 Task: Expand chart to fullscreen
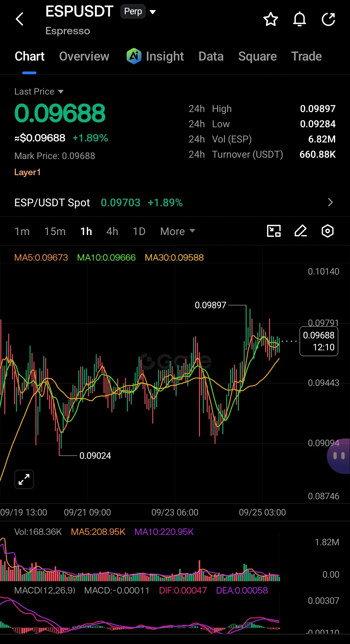[x=24, y=479]
